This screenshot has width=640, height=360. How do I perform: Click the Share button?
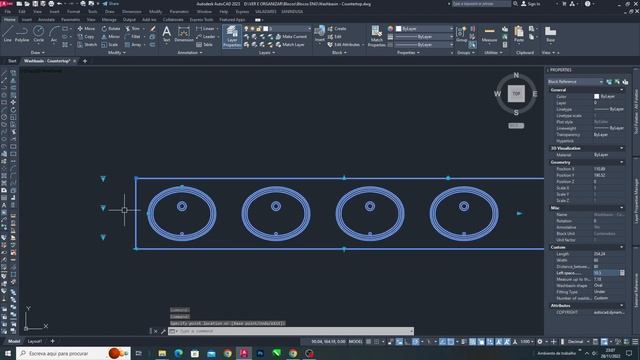[x=111, y=4]
